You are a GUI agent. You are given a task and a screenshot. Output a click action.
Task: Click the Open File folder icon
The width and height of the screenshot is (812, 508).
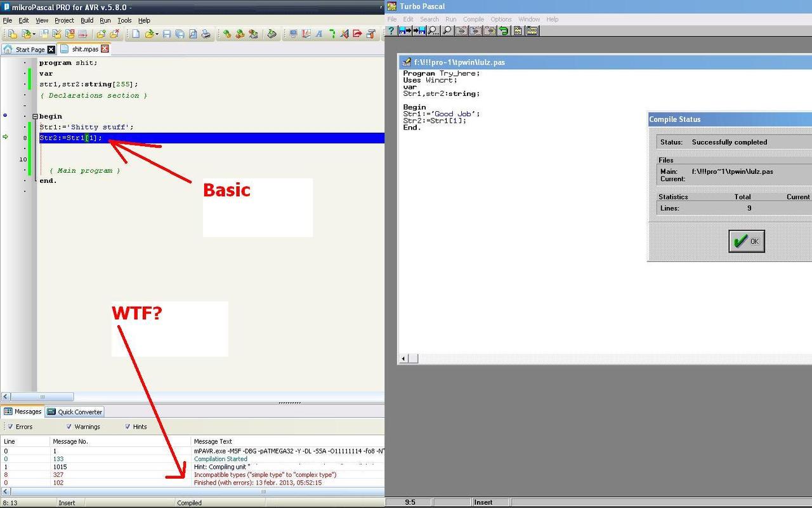click(149, 34)
